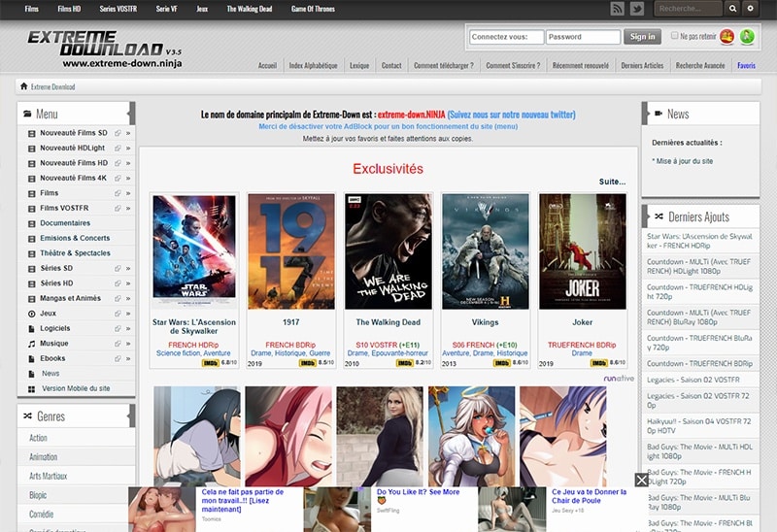Open Game Of Thrones top menu item
The width and height of the screenshot is (777, 532).
pos(313,9)
